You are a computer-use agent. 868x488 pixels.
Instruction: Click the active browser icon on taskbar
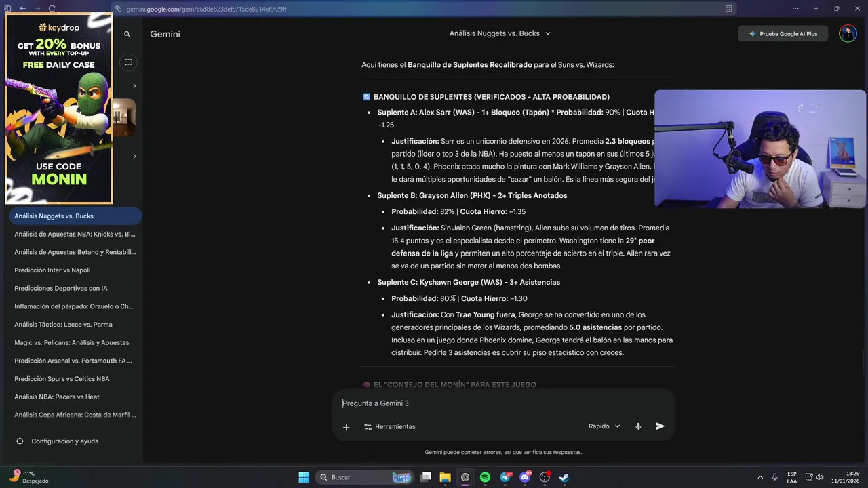point(465,477)
